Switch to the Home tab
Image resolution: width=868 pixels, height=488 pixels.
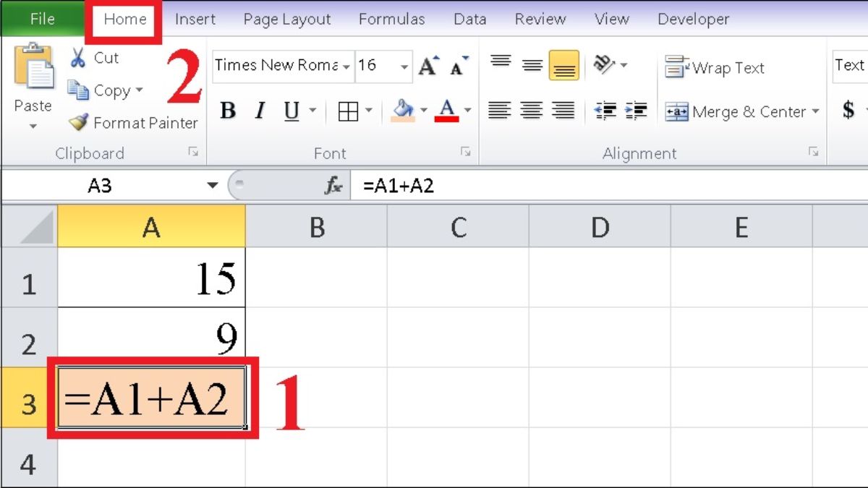(124, 20)
